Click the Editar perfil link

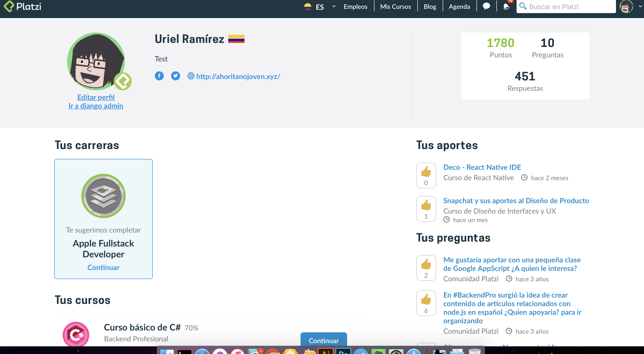point(96,97)
